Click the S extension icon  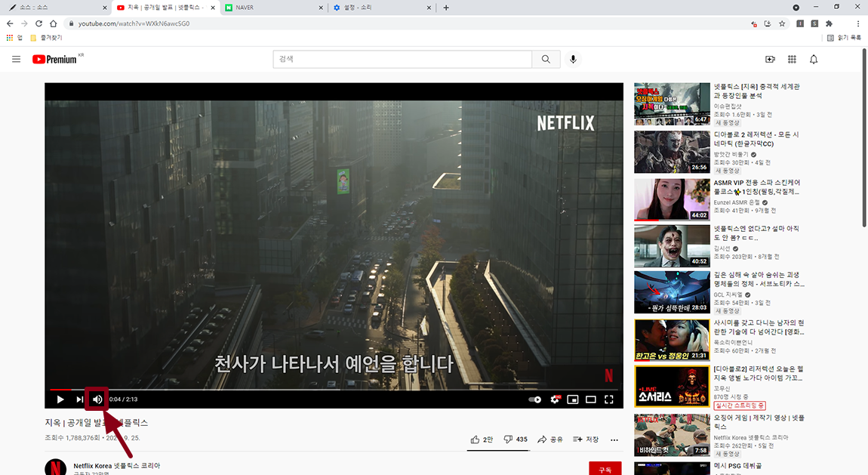815,23
